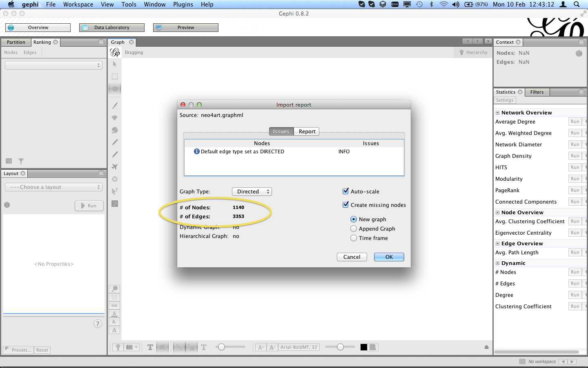Click the screenshot camera icon

pyautogui.click(x=129, y=347)
